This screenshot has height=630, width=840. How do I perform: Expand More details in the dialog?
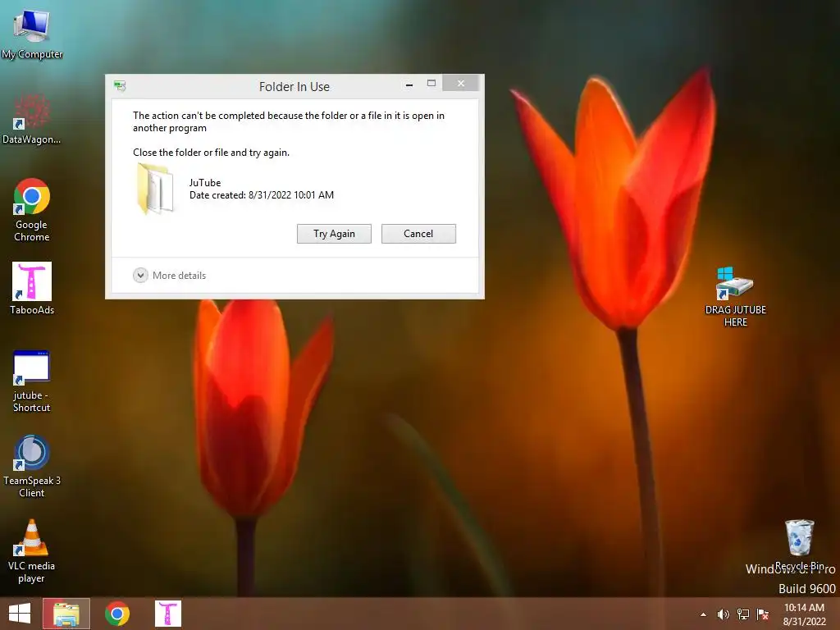pos(170,276)
